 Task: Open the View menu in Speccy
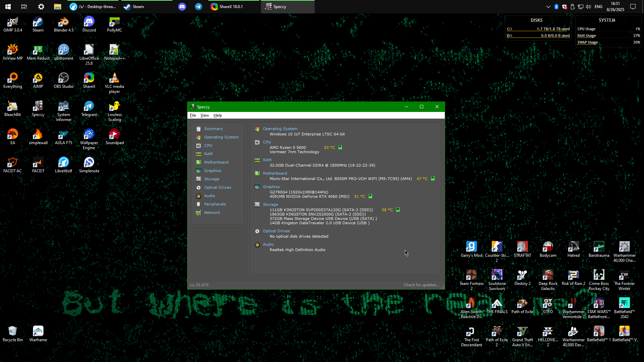pyautogui.click(x=205, y=115)
